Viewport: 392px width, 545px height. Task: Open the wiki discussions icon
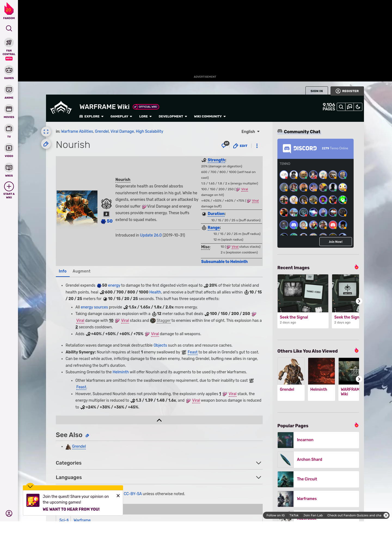350,107
